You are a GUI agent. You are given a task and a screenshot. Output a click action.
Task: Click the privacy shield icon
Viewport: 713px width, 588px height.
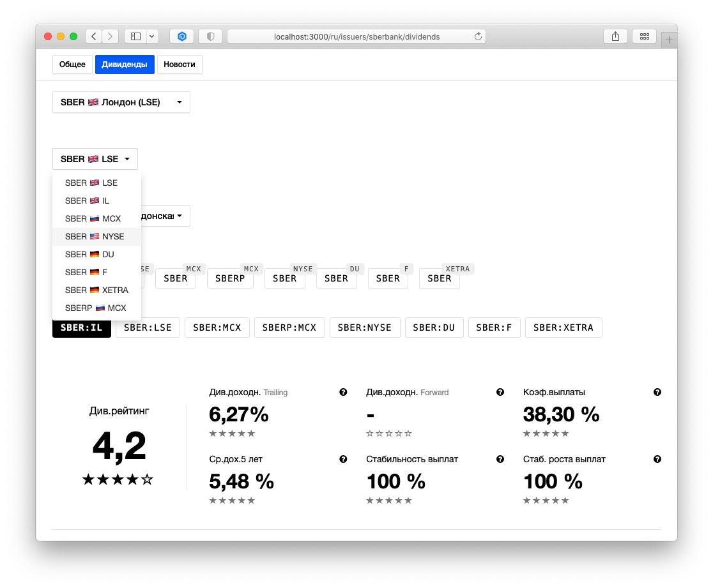[x=211, y=36]
